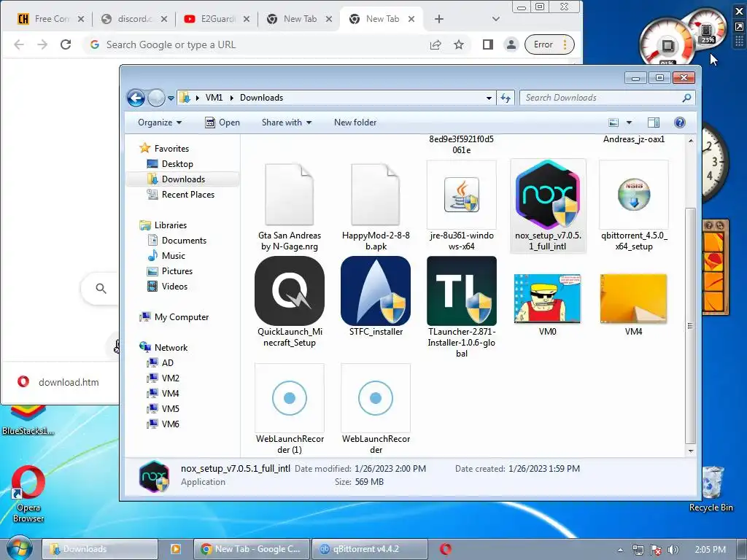Select the STFC_installer file

[376, 296]
